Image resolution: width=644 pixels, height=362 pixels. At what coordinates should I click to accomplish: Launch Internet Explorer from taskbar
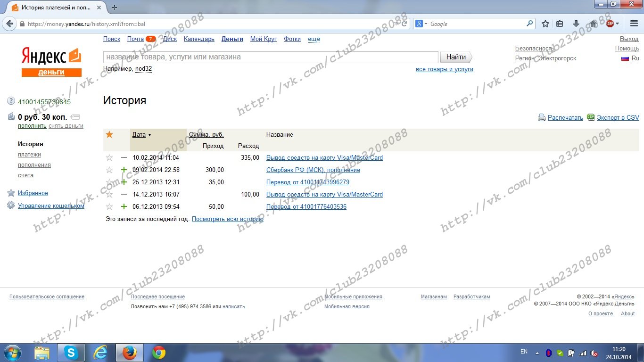(x=100, y=353)
